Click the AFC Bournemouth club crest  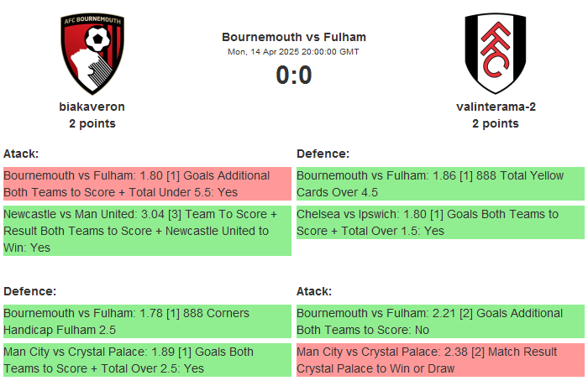coord(92,54)
